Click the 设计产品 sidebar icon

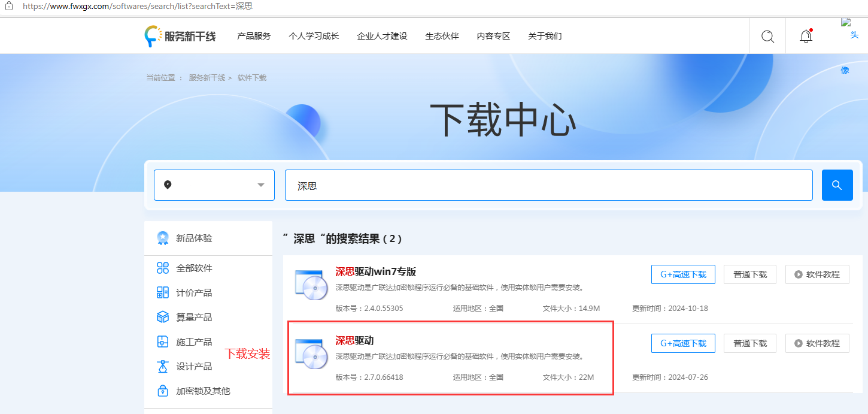tap(162, 366)
